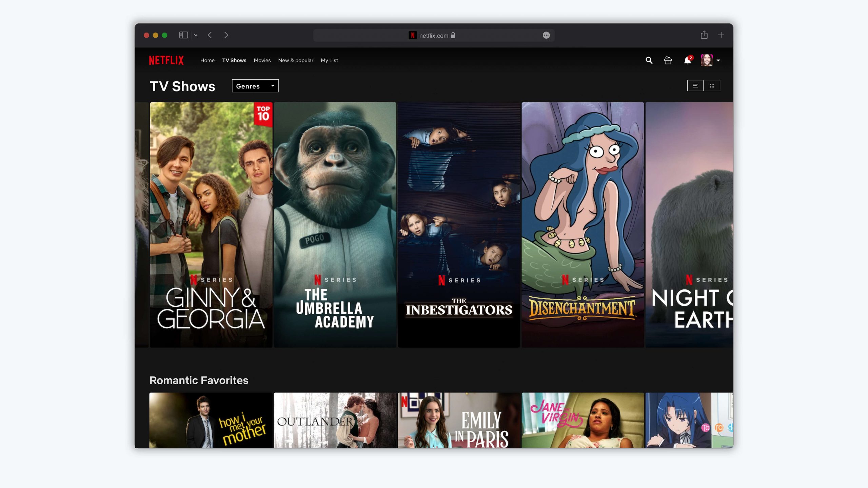Click the Romantic Favorites row title
This screenshot has width=868, height=488.
click(199, 380)
